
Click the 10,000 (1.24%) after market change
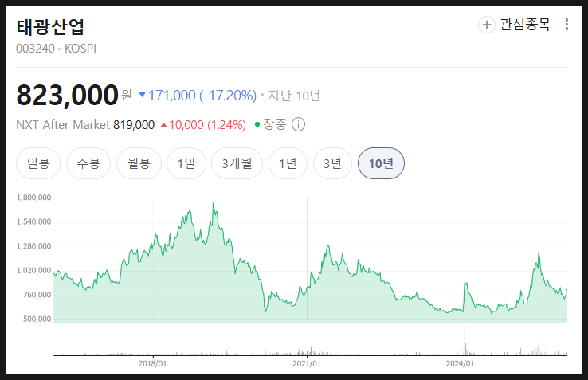[203, 125]
